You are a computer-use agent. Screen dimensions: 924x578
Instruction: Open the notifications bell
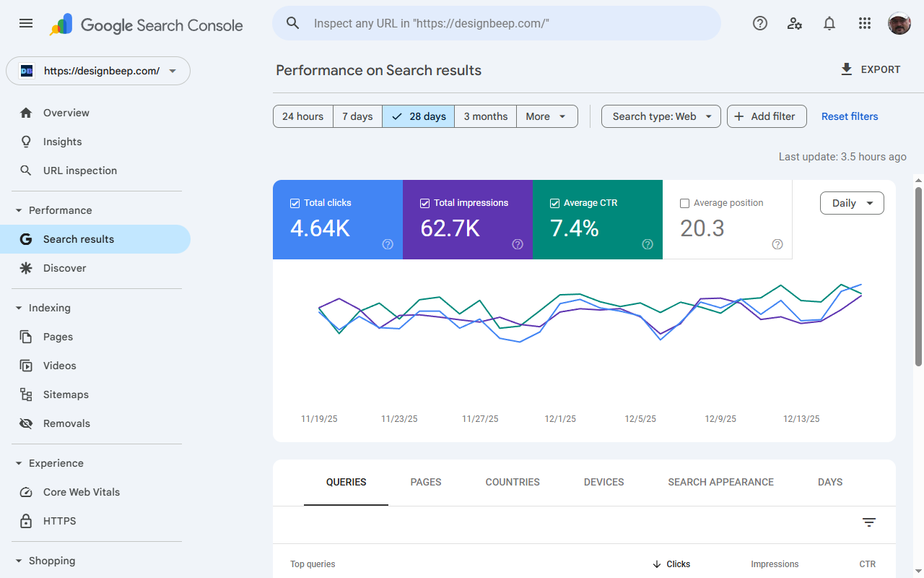(829, 23)
